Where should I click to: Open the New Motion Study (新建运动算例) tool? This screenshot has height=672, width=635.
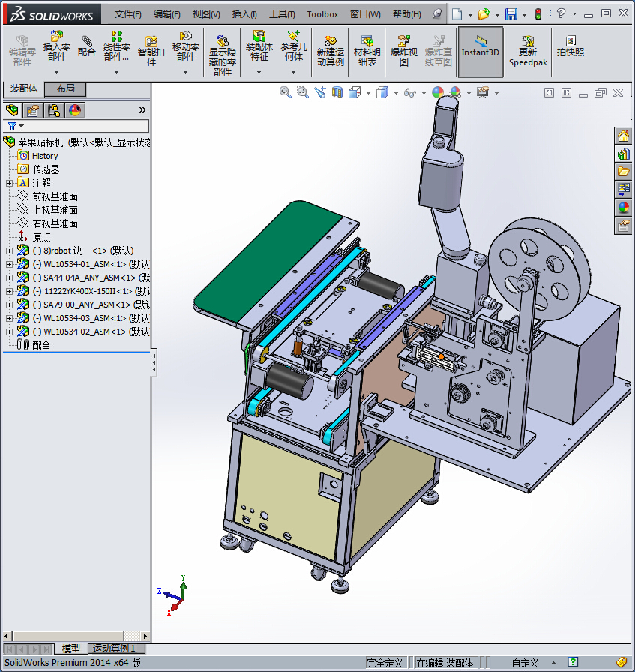[331, 51]
